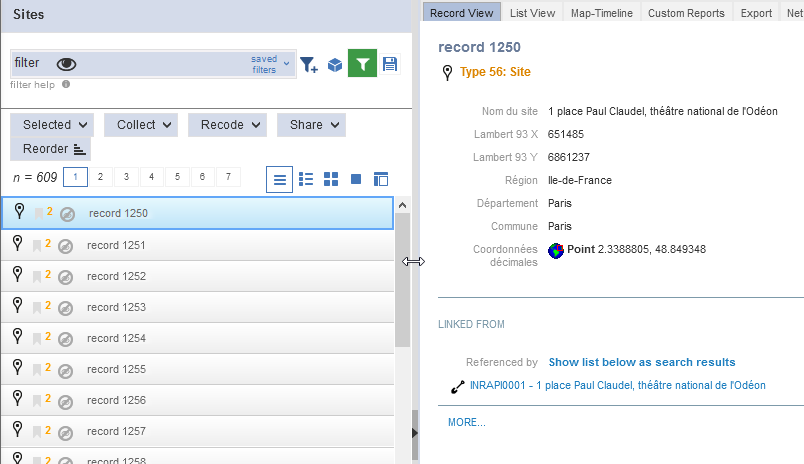804x464 pixels.
Task: Toggle the visibility icon on record 1256
Action: (x=66, y=400)
